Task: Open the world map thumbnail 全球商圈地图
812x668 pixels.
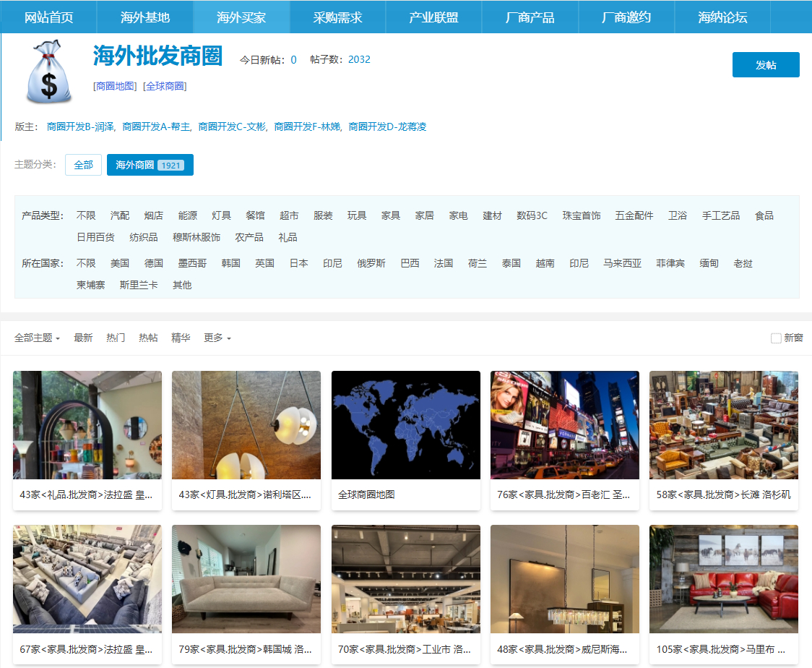Action: click(x=405, y=425)
